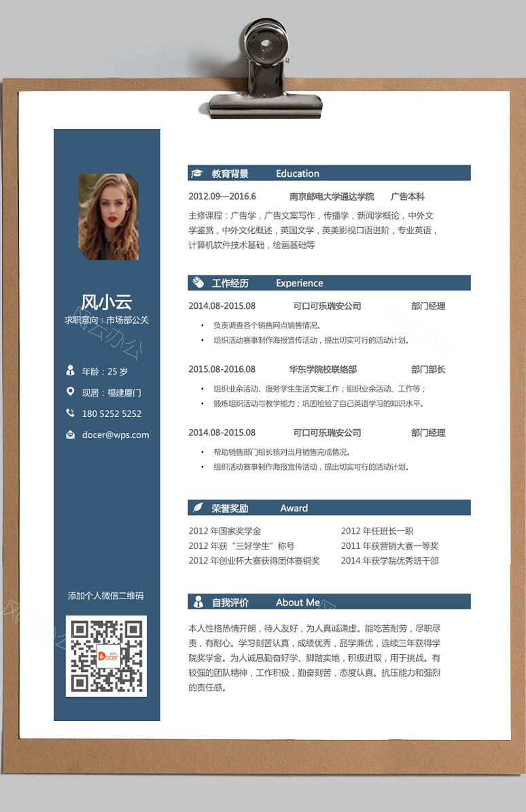The image size is (526, 812).
Task: Click the text 华东学院校联络部
Action: pos(323,369)
